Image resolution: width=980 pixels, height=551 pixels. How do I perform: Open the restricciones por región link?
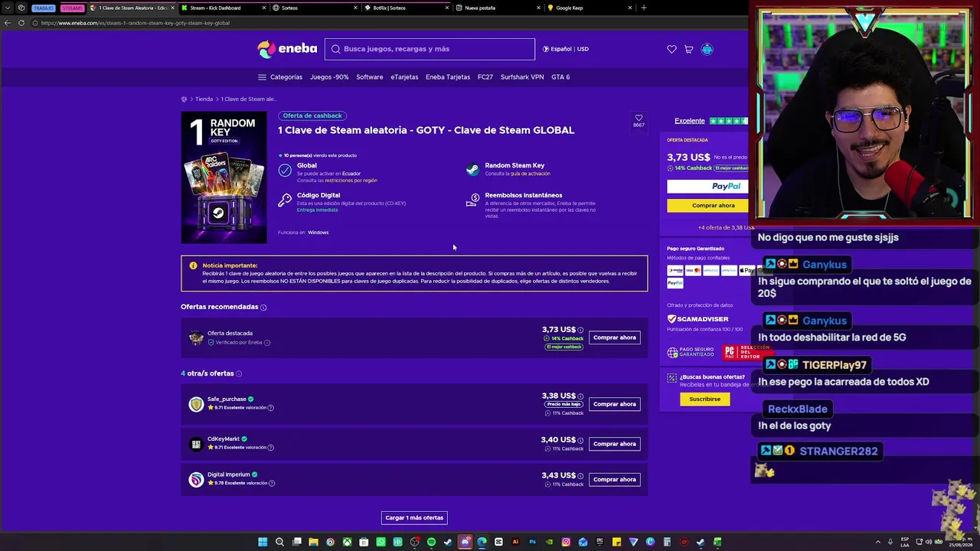[x=351, y=181]
